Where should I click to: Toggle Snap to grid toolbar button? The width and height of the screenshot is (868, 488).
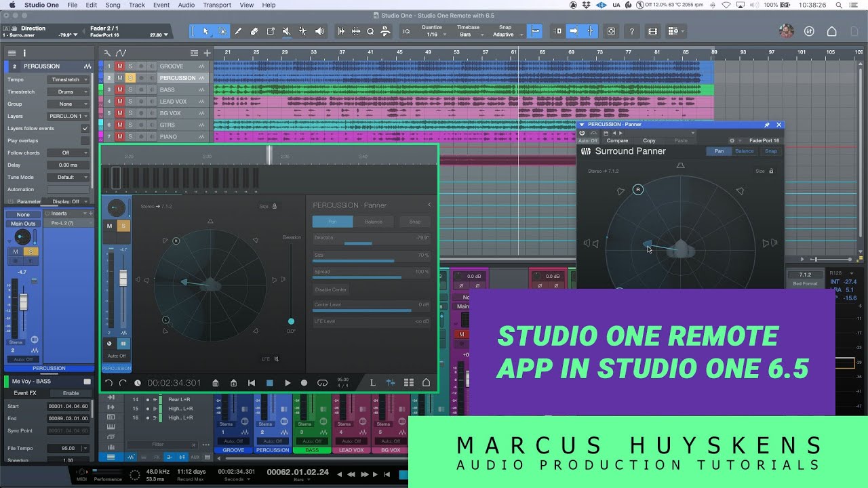[536, 31]
